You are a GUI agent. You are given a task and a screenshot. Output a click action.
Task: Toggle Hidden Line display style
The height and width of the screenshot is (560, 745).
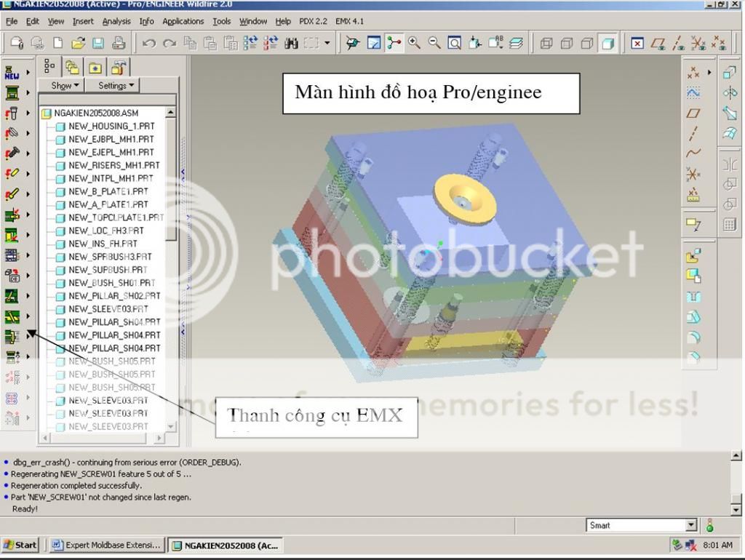pyautogui.click(x=567, y=44)
